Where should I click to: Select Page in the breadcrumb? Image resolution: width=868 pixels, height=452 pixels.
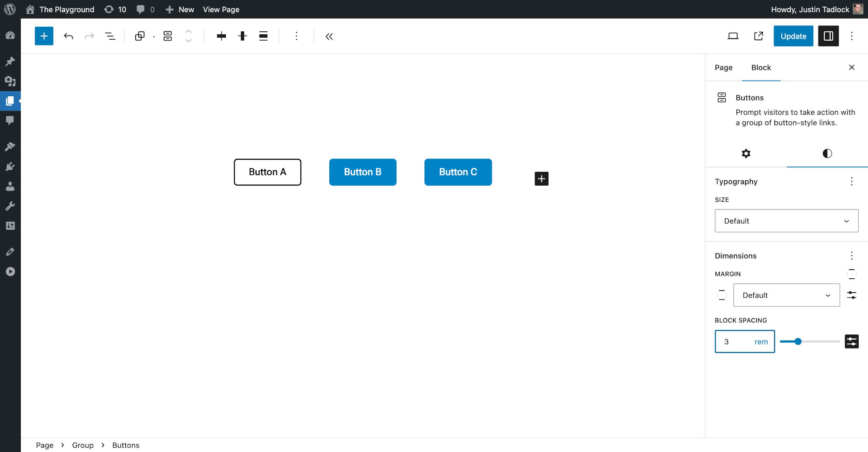click(45, 445)
